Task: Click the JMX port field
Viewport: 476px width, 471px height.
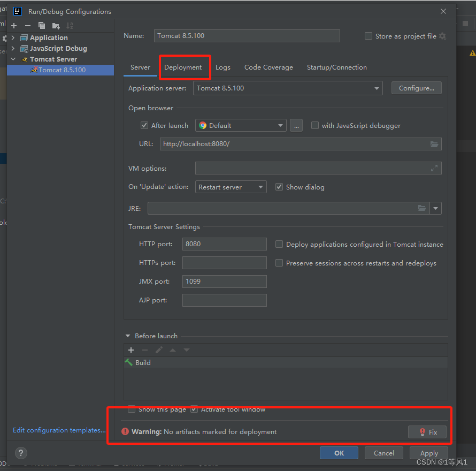Action: [x=224, y=282]
